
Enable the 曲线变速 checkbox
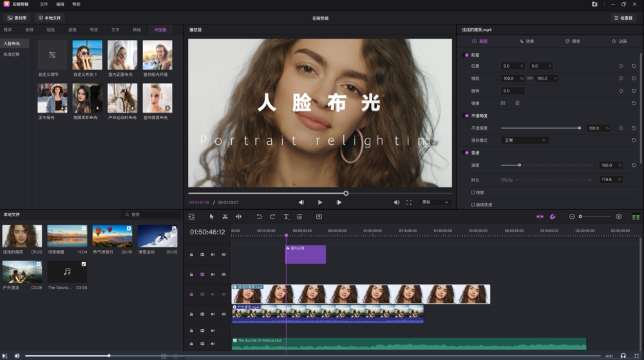coord(473,204)
